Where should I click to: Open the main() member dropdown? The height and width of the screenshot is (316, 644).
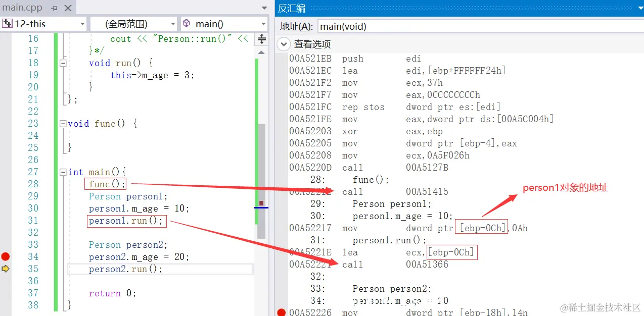point(224,24)
